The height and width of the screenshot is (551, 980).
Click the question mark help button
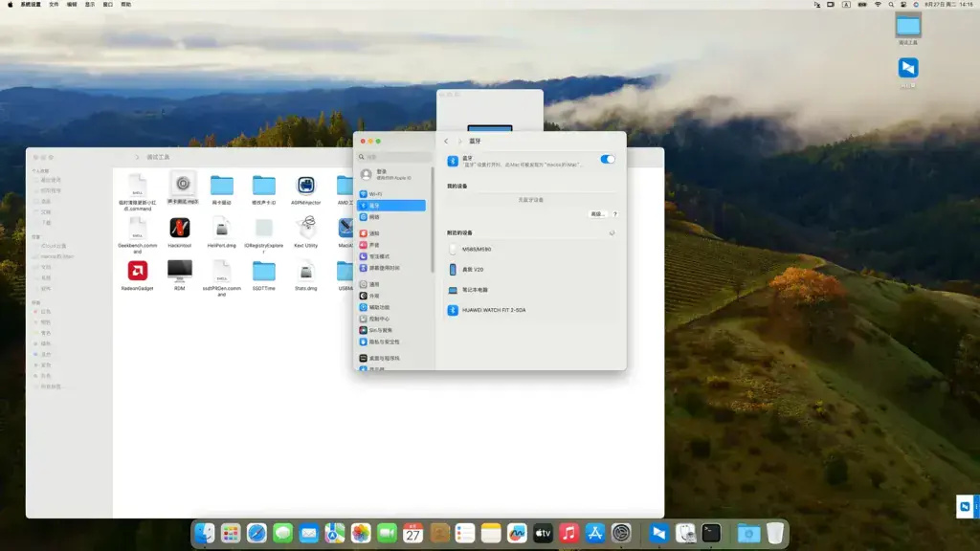[615, 214]
